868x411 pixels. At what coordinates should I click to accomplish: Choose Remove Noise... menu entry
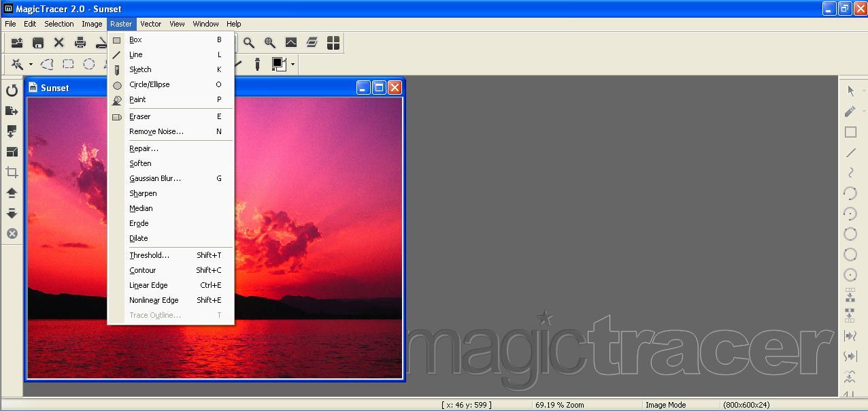pos(171,131)
